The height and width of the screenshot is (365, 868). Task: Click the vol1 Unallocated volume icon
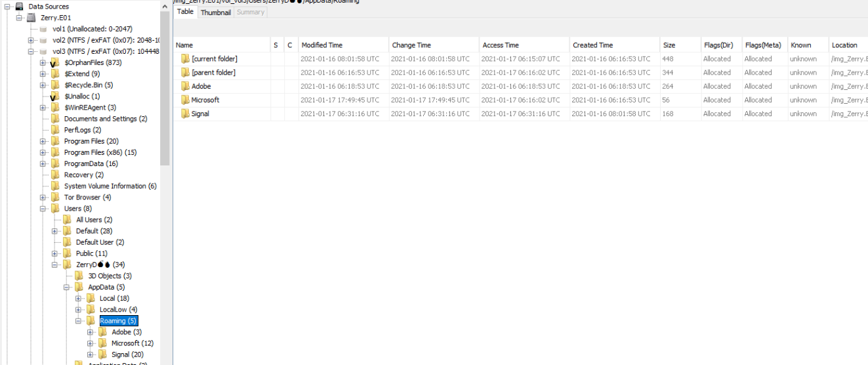click(43, 30)
